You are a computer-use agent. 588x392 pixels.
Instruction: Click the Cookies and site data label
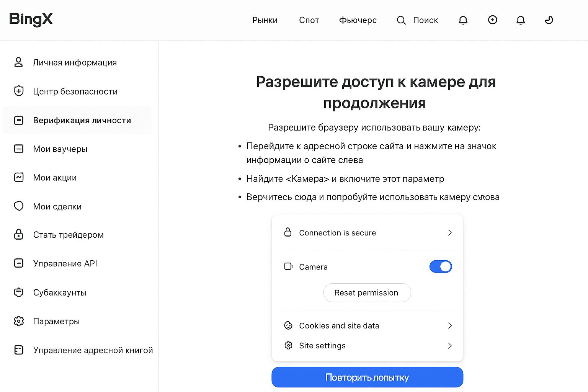point(339,325)
